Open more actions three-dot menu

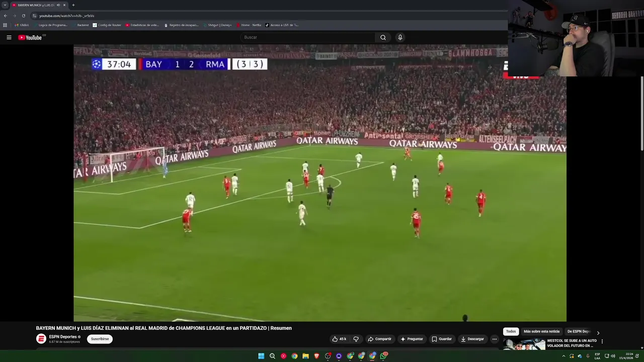pyautogui.click(x=495, y=339)
